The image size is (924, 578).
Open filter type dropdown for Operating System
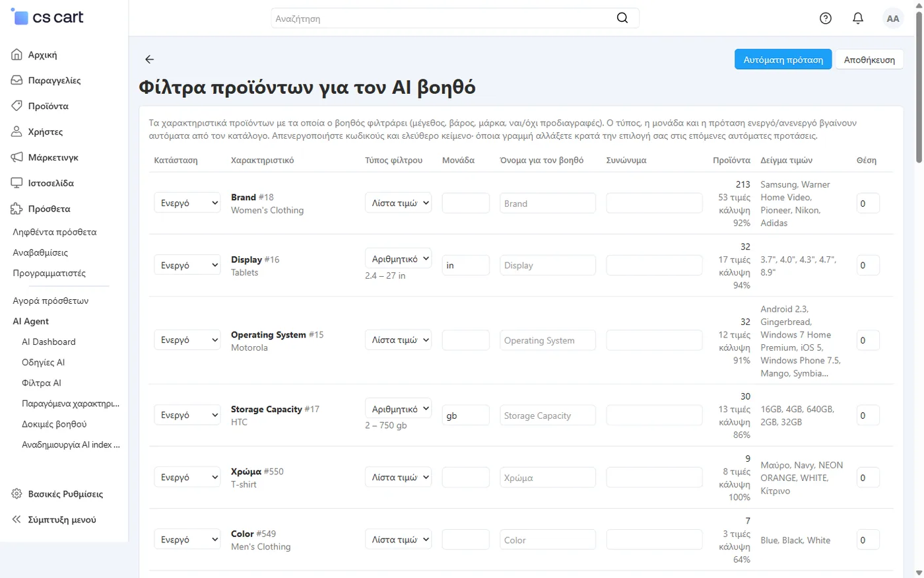pos(398,340)
